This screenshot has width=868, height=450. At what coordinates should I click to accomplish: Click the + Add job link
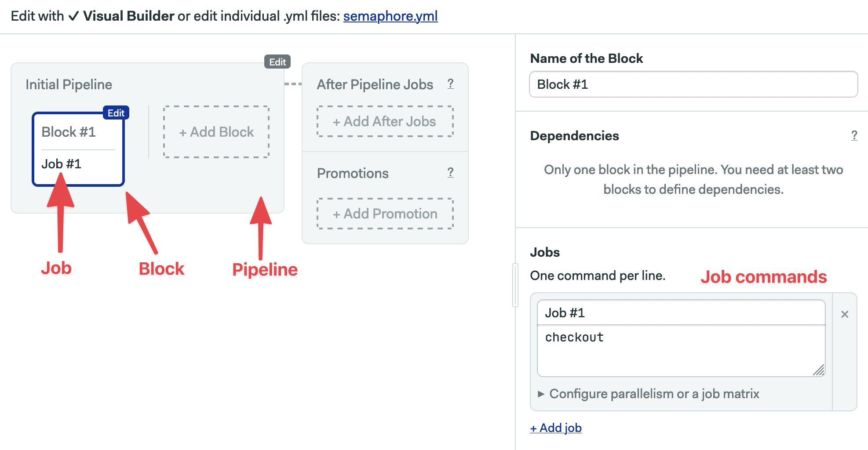(555, 428)
